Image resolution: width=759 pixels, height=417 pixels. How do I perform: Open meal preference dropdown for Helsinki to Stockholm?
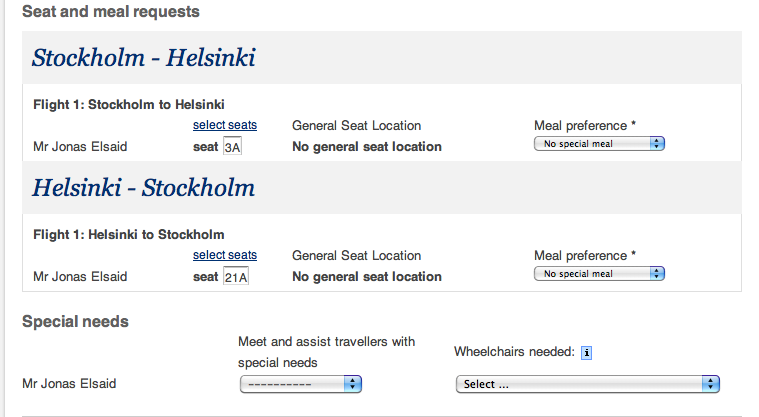point(599,274)
